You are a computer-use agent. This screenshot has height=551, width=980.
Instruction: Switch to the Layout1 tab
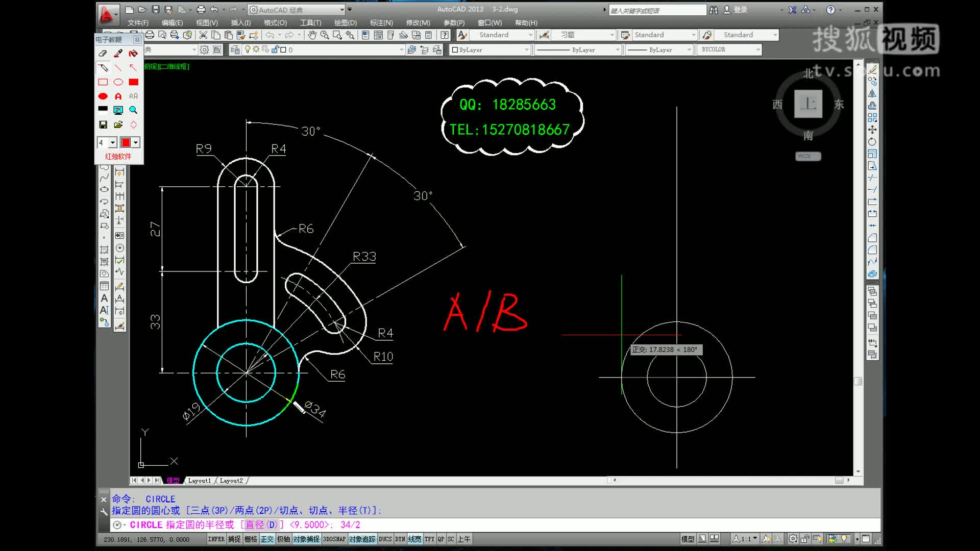(199, 481)
